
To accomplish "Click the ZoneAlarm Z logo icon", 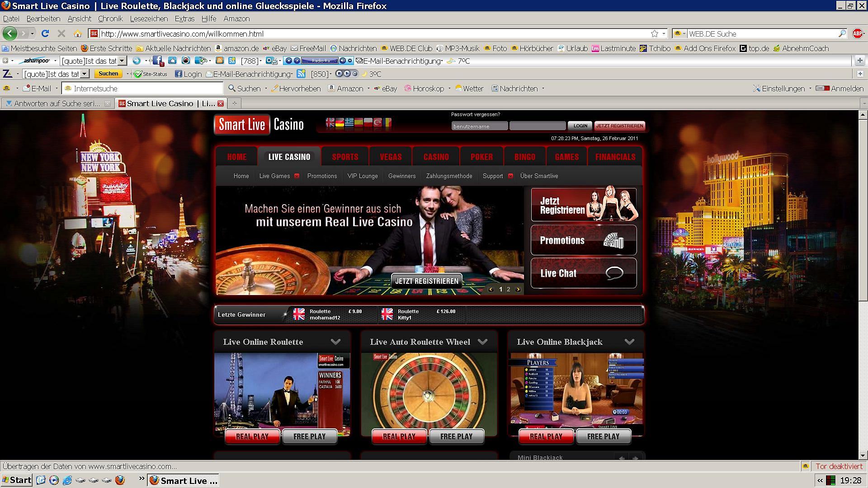I will (7, 74).
